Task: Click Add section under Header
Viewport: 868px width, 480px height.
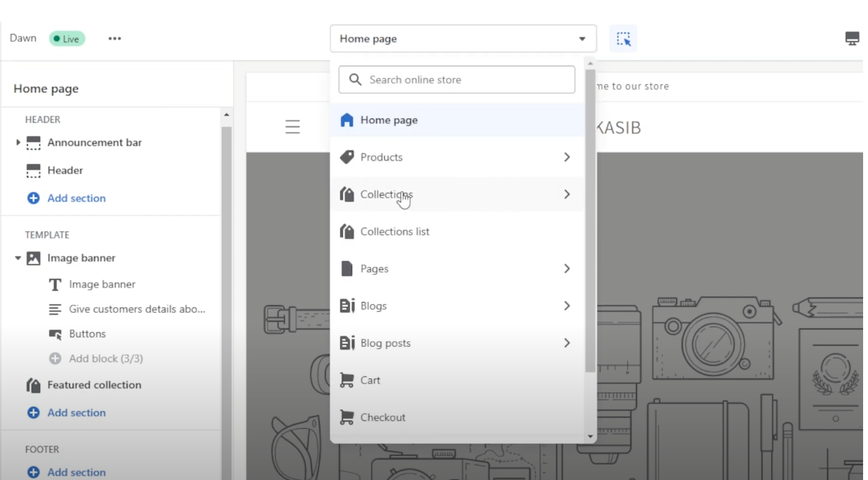Action: click(x=76, y=198)
